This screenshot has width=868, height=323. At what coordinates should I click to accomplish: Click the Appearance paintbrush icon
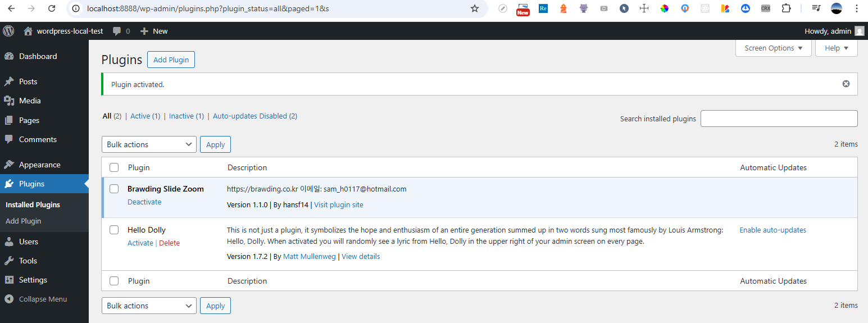tap(9, 165)
